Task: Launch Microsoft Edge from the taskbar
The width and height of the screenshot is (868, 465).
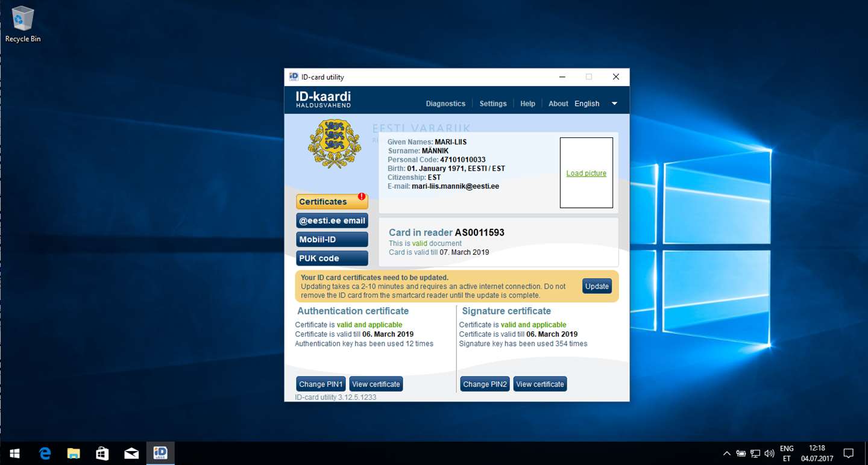Action: (x=45, y=453)
